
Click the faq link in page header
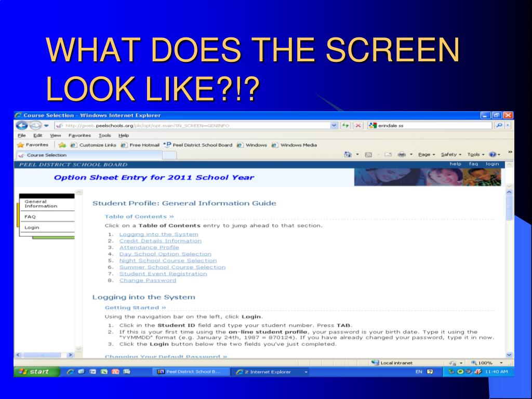pos(473,164)
